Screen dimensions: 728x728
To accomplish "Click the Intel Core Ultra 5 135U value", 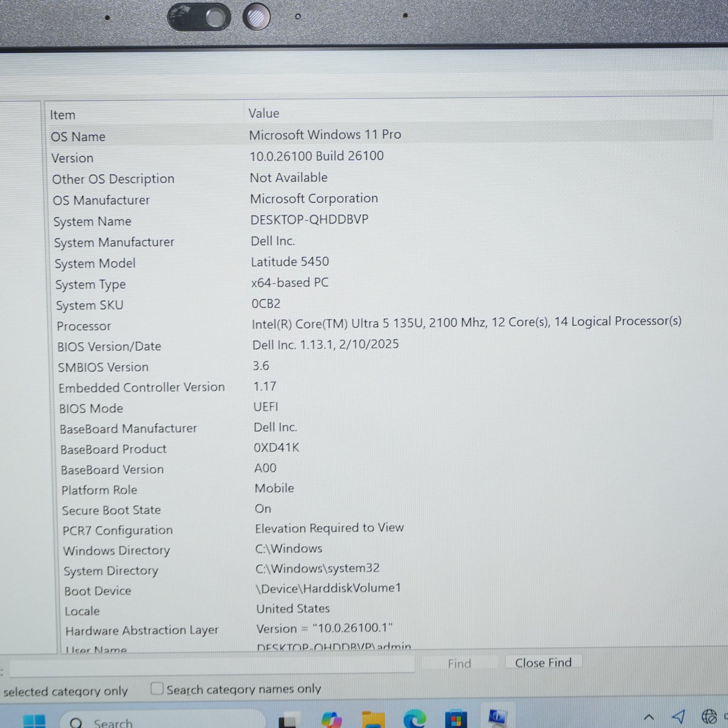I will tap(467, 322).
